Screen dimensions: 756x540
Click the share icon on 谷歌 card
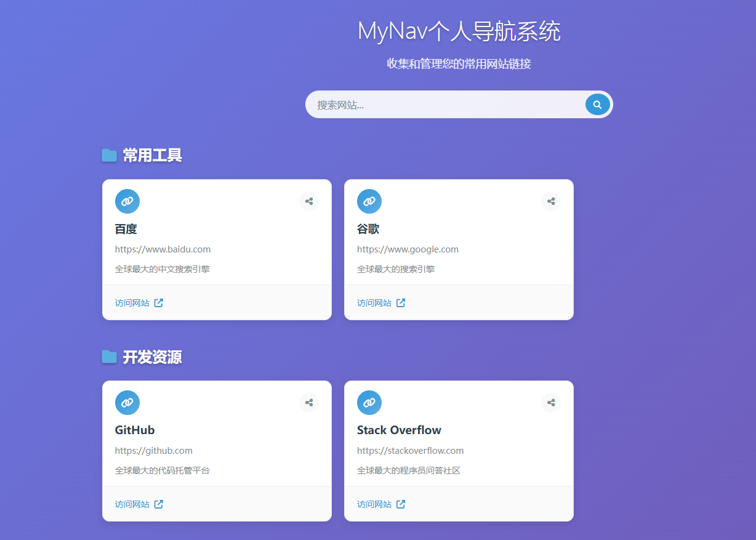tap(551, 201)
